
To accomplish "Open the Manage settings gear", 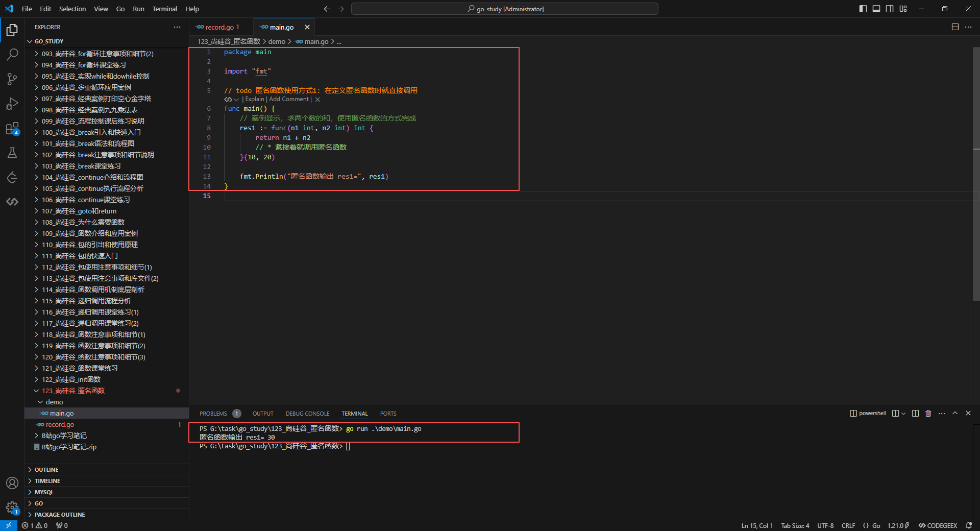I will pos(12,508).
